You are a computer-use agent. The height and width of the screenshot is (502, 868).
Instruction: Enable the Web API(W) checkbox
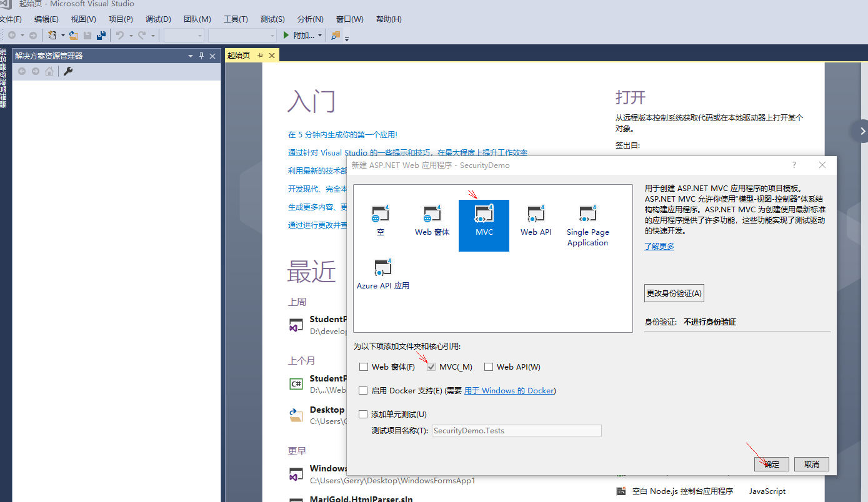(489, 367)
